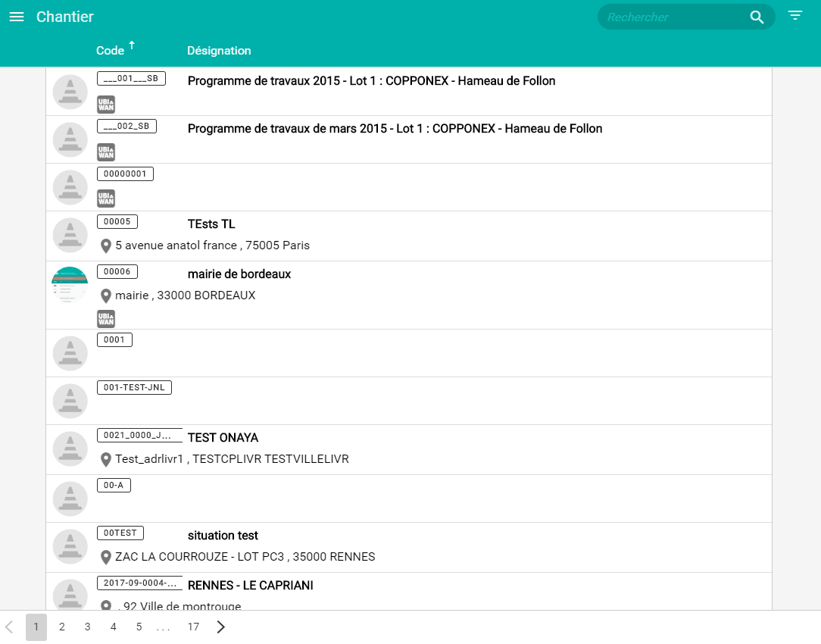Click the Ubiwan logo under ___001___SB
Viewport: 821px width, 644px height.
click(106, 105)
